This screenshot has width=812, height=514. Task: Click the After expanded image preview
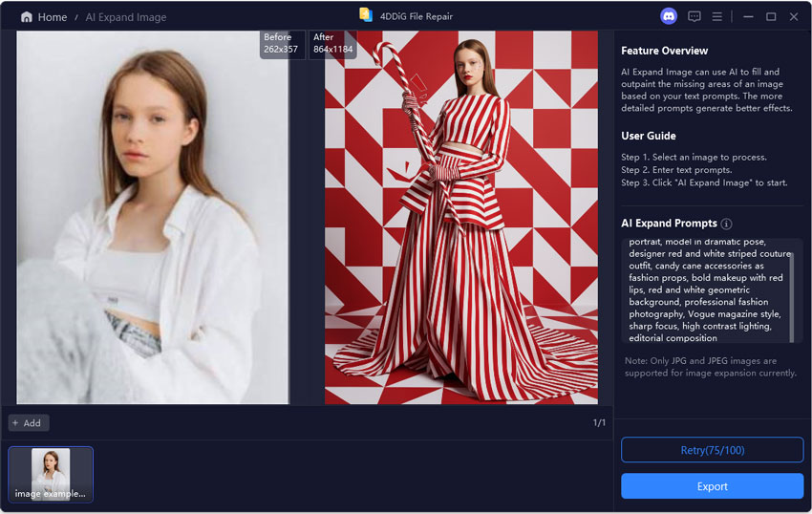(460, 217)
